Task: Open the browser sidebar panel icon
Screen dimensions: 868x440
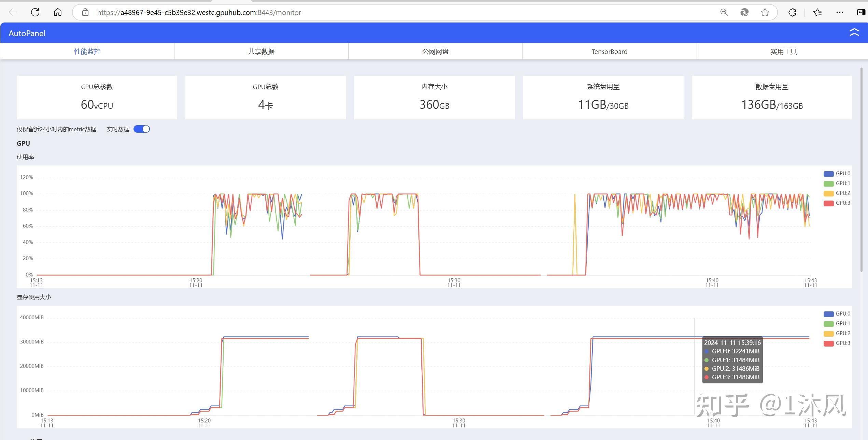Action: coord(861,12)
